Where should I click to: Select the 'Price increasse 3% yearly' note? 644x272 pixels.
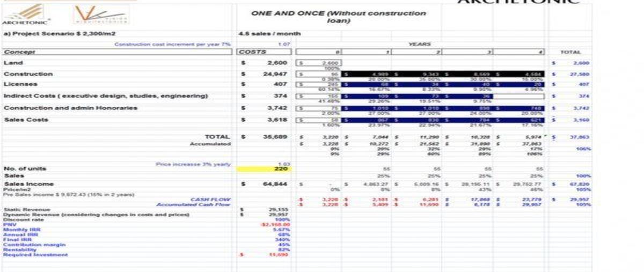(x=193, y=164)
